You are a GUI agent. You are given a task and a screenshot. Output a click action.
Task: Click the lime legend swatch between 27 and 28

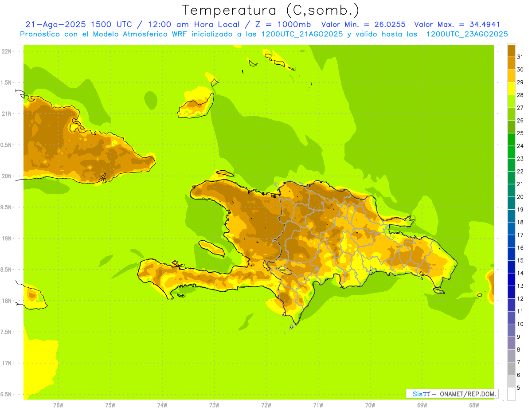511,102
